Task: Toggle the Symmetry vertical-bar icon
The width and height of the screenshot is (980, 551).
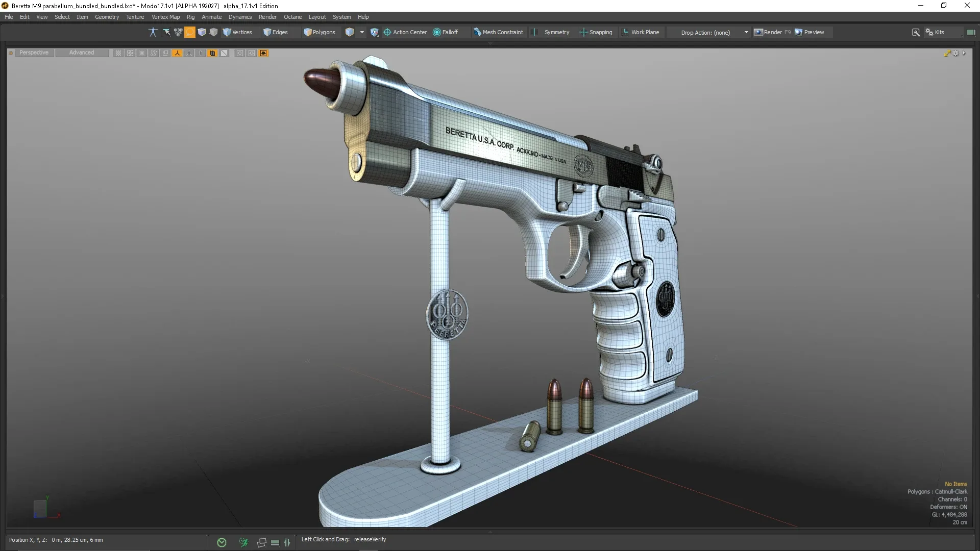Action: 534,32
